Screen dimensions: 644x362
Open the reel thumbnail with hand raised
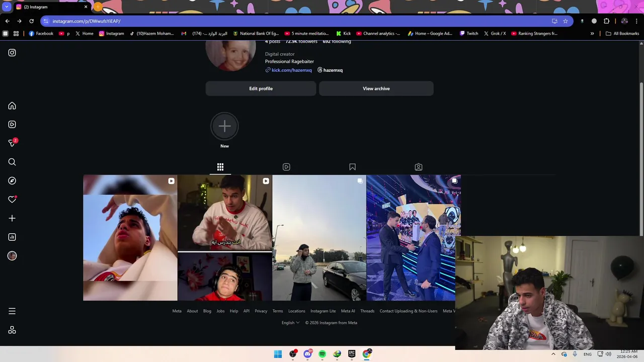(130, 238)
